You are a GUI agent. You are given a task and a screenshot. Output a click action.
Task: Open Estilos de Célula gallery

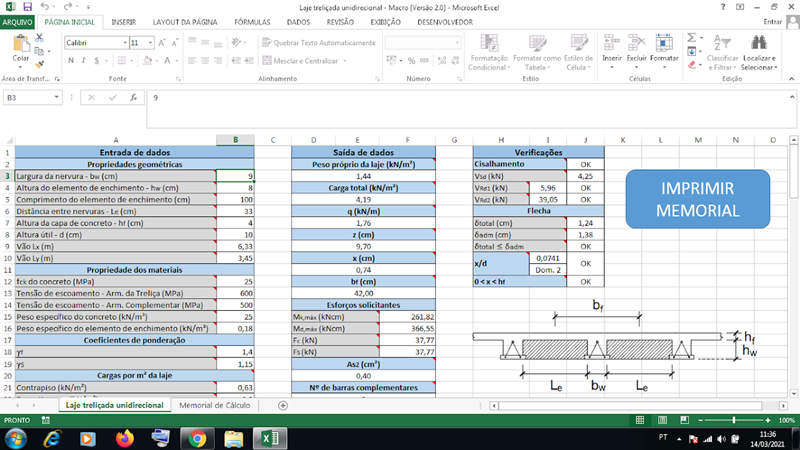coord(579,53)
